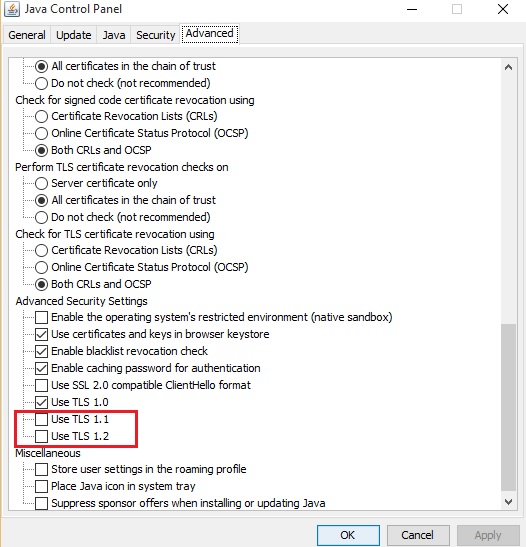The height and width of the screenshot is (547, 526).
Task: Click the Java coffee cup title icon
Action: pyautogui.click(x=11, y=9)
